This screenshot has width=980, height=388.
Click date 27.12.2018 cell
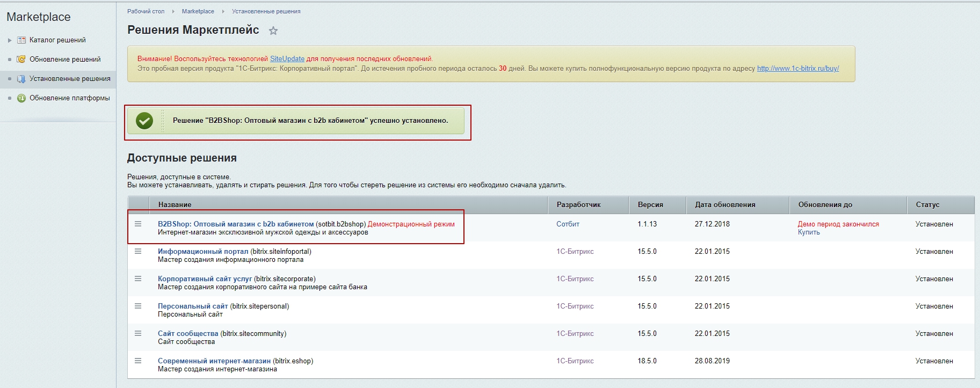click(712, 224)
